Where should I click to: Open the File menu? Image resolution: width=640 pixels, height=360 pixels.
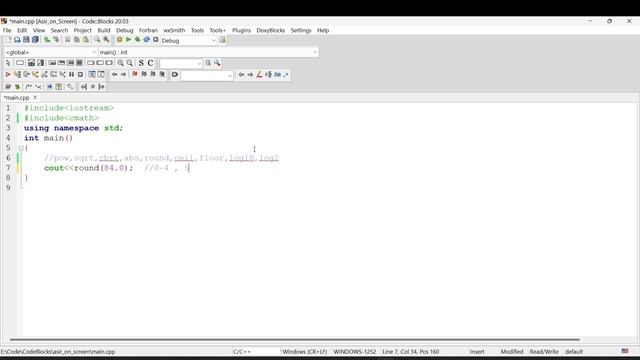7,30
